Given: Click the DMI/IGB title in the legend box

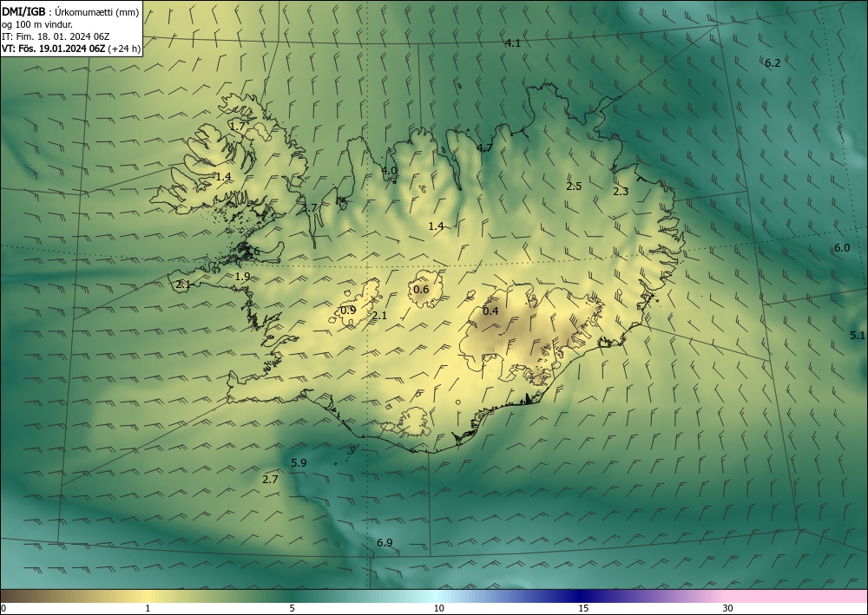Looking at the screenshot, I should [23, 11].
